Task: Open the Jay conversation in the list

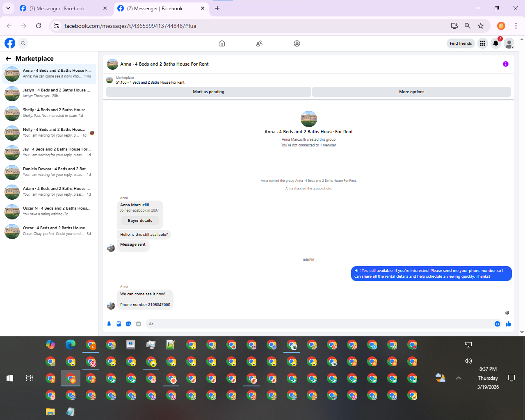Action: [x=49, y=152]
